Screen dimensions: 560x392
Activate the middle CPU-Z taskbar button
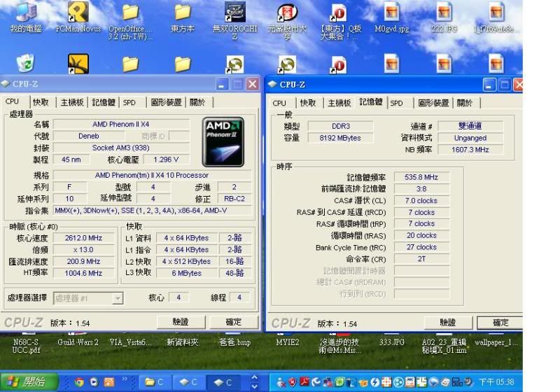click(x=189, y=382)
